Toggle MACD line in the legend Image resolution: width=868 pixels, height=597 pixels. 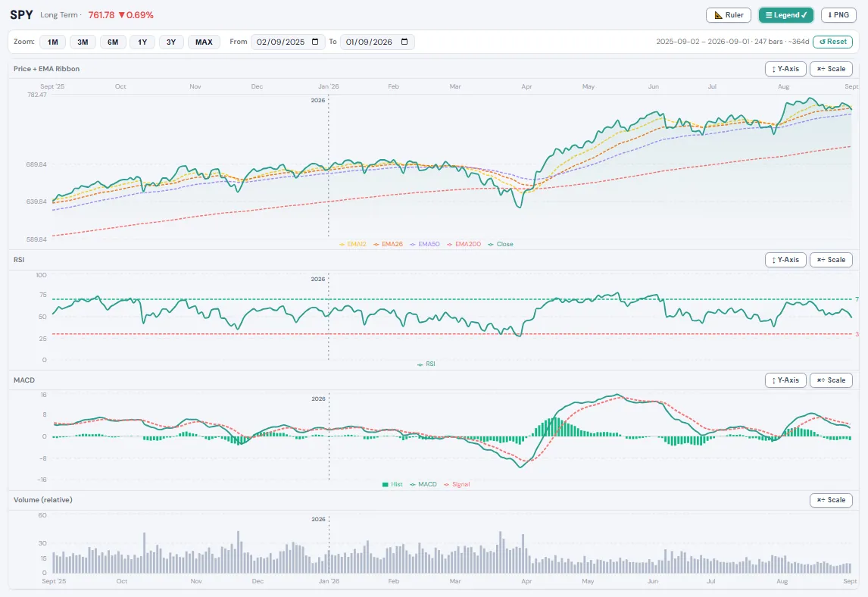pos(423,485)
